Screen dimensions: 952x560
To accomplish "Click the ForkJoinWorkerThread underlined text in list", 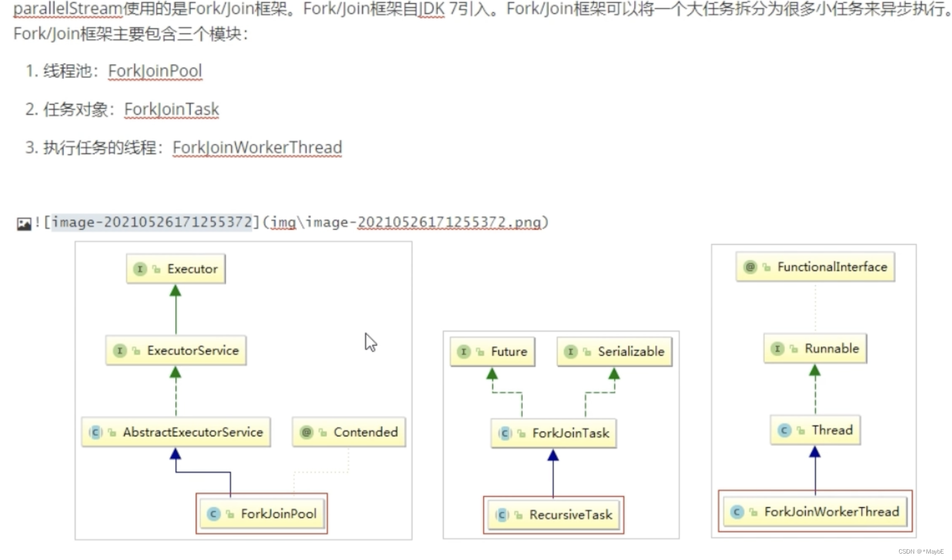I will (x=257, y=148).
